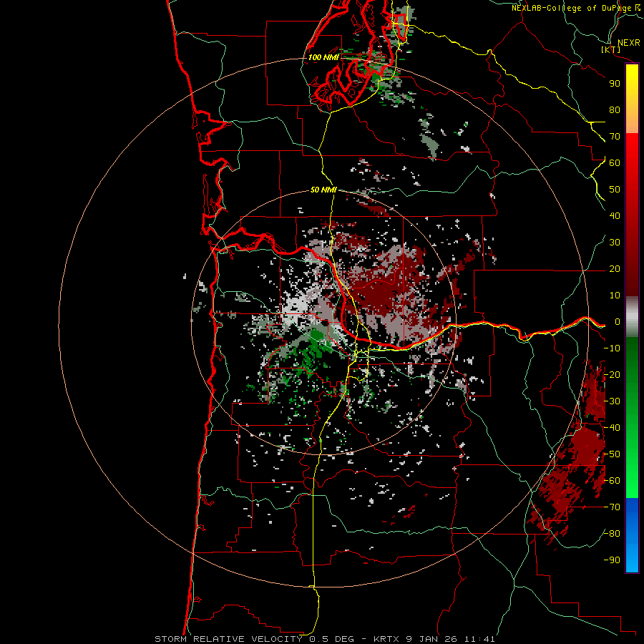The height and width of the screenshot is (644, 644).
Task: Select the 50 value on velocity scale
Action: click(615, 190)
